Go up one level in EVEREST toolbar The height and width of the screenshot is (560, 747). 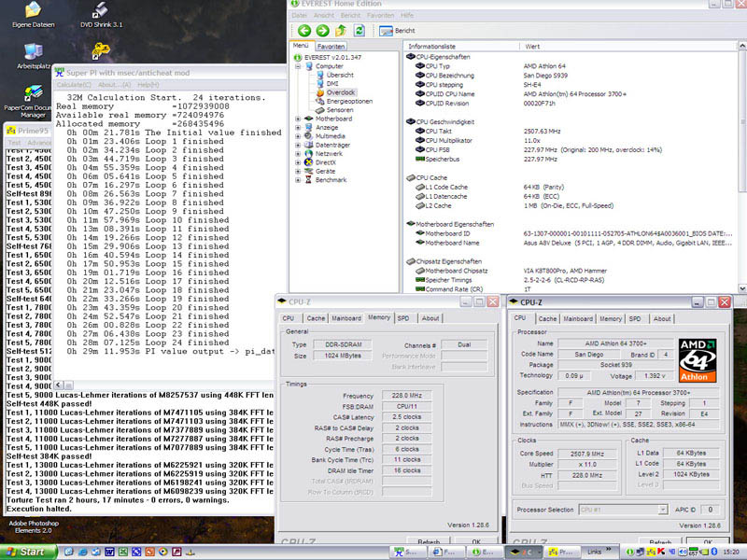click(x=342, y=31)
